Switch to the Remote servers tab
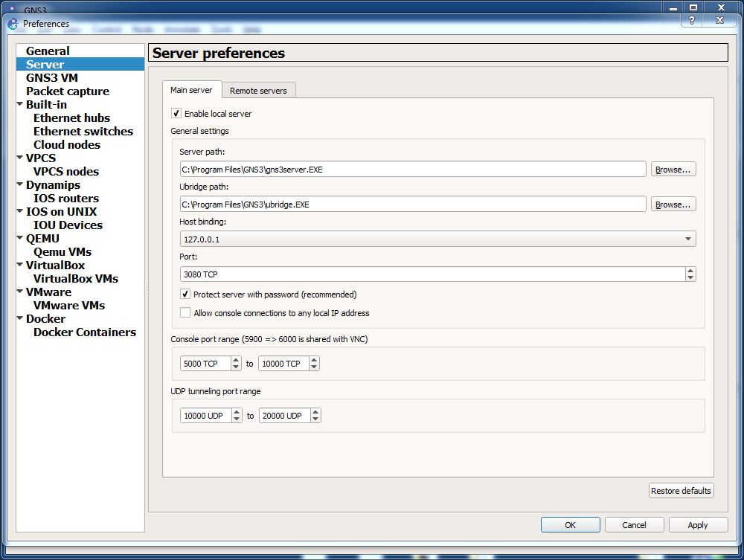Viewport: 744px width, 560px height. (x=259, y=91)
